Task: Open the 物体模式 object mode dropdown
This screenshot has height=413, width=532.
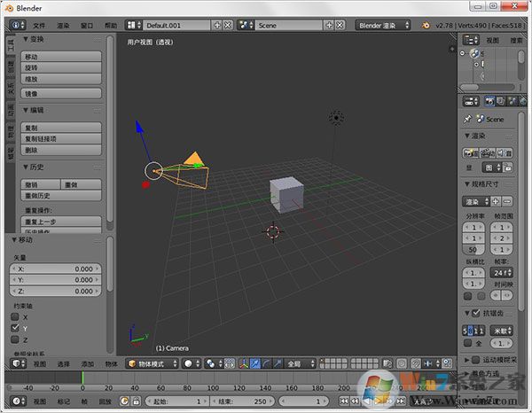Action: [151, 363]
